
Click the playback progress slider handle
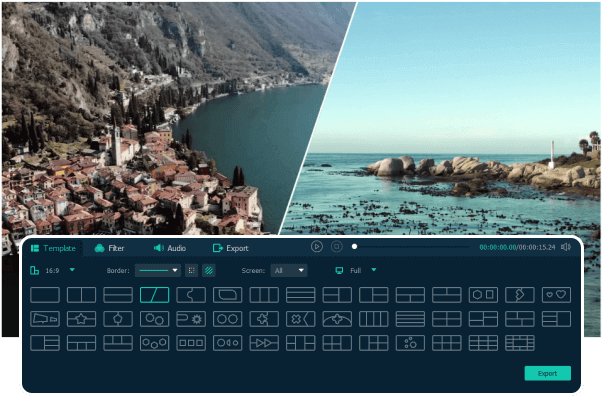pyautogui.click(x=355, y=246)
